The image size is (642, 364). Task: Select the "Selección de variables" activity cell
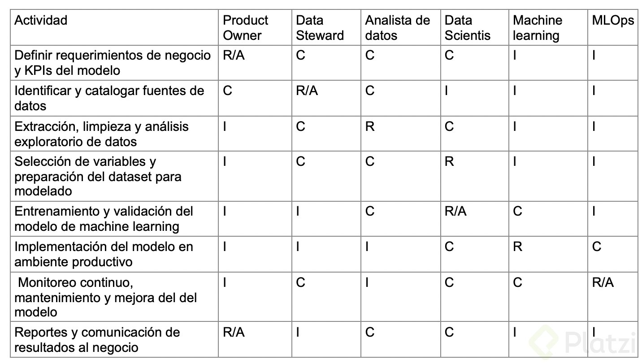98,176
